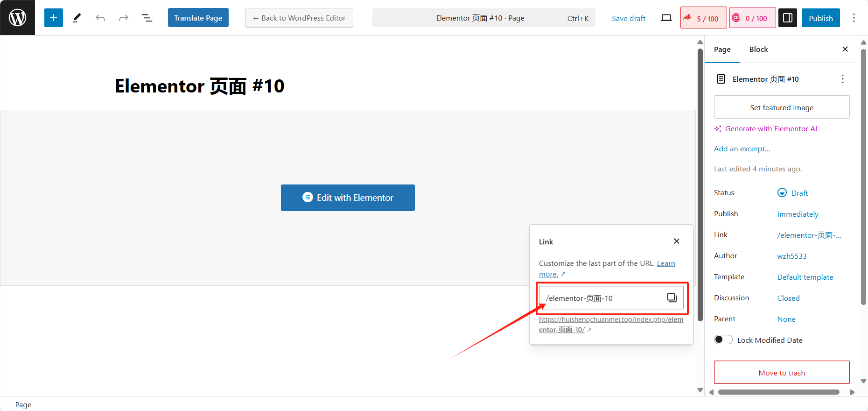This screenshot has height=411, width=868.
Task: Add an excerpt to the page
Action: tap(742, 149)
